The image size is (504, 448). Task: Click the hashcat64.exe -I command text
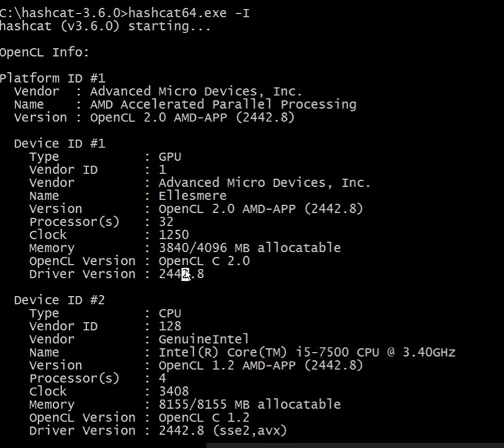(x=189, y=13)
